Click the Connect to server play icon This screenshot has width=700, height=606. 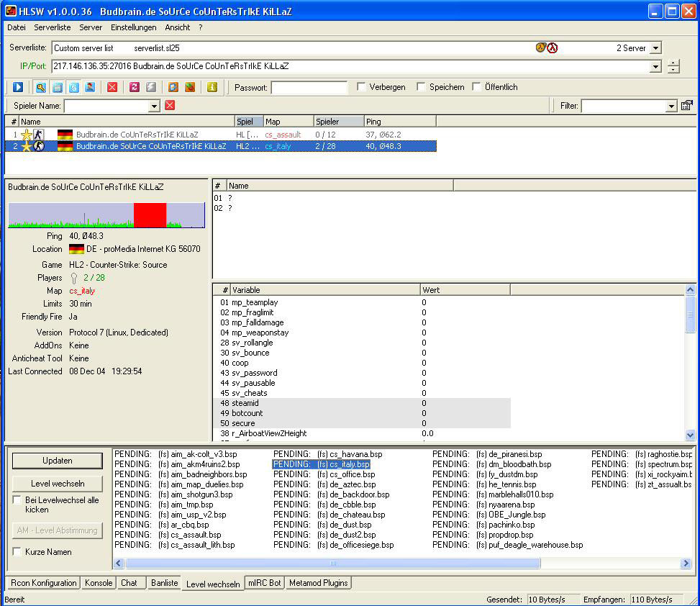pyautogui.click(x=18, y=87)
